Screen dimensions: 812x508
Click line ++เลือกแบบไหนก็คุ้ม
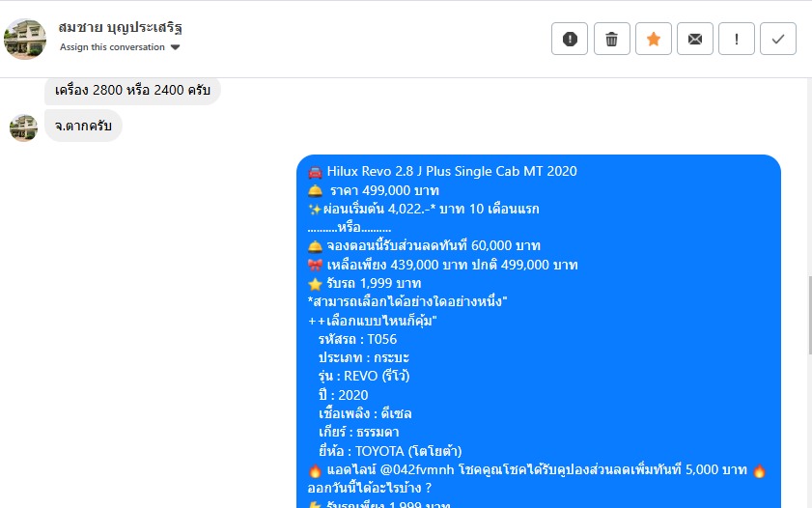(x=373, y=321)
